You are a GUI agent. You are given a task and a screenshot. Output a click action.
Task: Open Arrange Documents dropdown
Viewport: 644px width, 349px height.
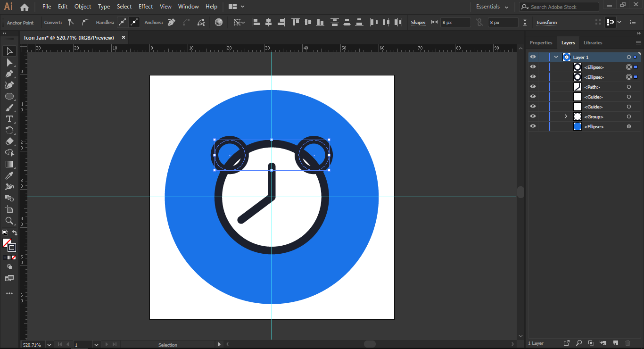[236, 7]
